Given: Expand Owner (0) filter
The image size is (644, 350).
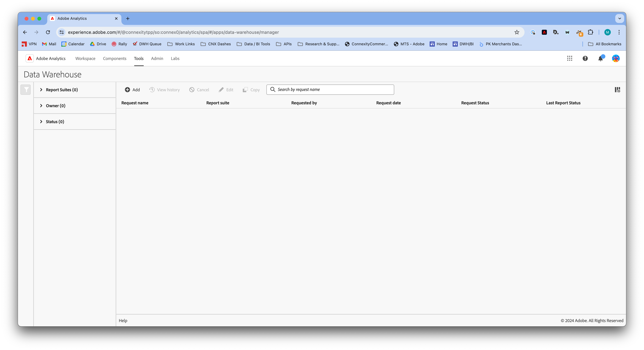Looking at the screenshot, I should (74, 106).
